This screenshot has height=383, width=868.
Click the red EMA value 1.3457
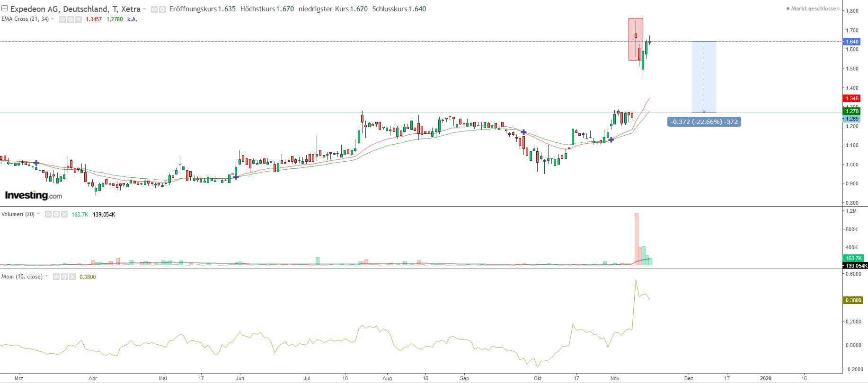(x=94, y=19)
